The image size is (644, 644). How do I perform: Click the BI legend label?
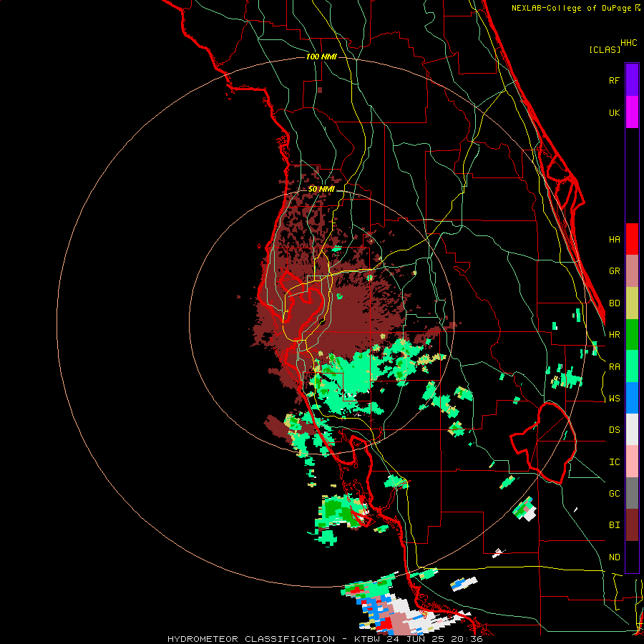pyautogui.click(x=614, y=525)
